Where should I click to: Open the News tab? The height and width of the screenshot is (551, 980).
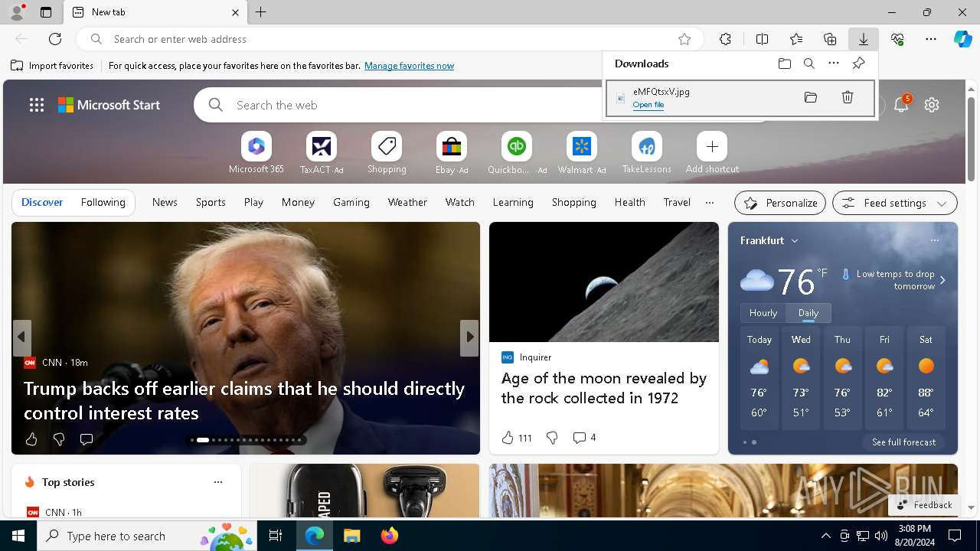pyautogui.click(x=165, y=202)
